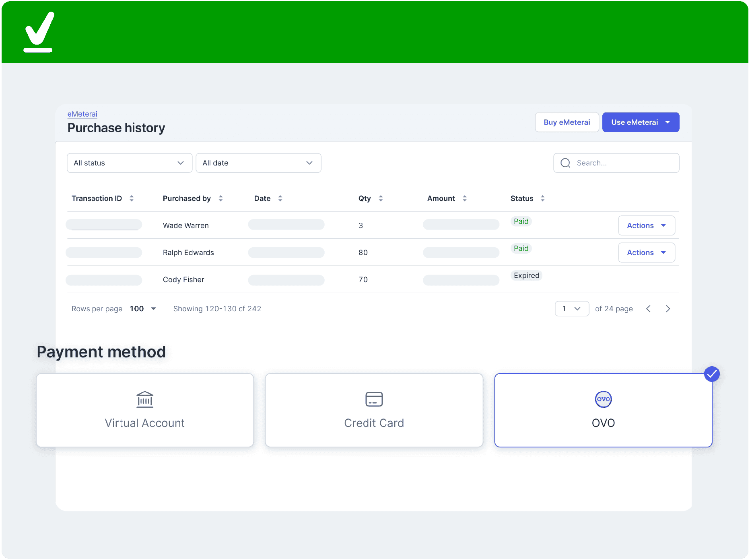Click the white checkmark logo in the header
This screenshot has width=750, height=560.
pyautogui.click(x=39, y=32)
